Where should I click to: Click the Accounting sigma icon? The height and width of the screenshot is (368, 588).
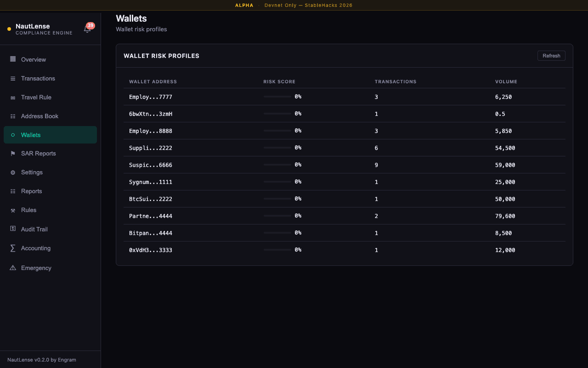pyautogui.click(x=12, y=248)
